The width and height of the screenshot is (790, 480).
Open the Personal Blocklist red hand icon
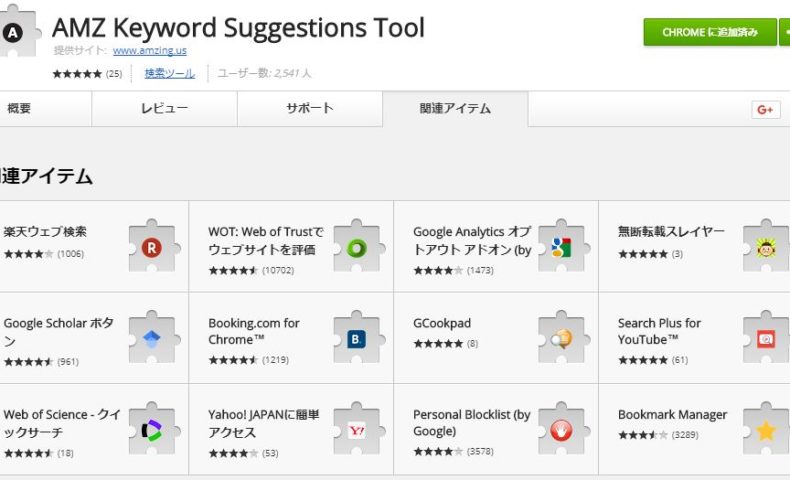point(561,430)
